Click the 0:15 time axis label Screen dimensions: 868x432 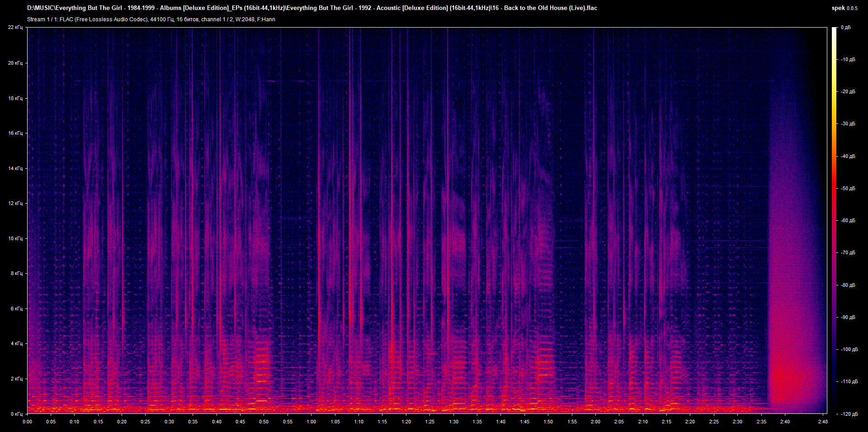(98, 422)
